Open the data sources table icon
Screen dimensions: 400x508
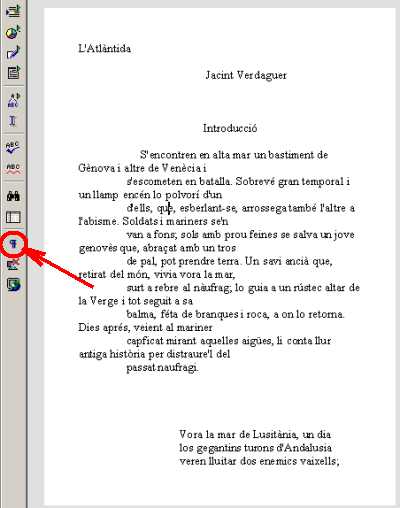(13, 217)
